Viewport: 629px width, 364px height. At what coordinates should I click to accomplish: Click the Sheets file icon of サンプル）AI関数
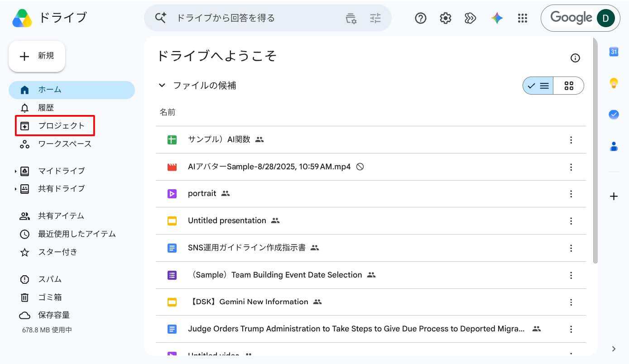pos(172,140)
